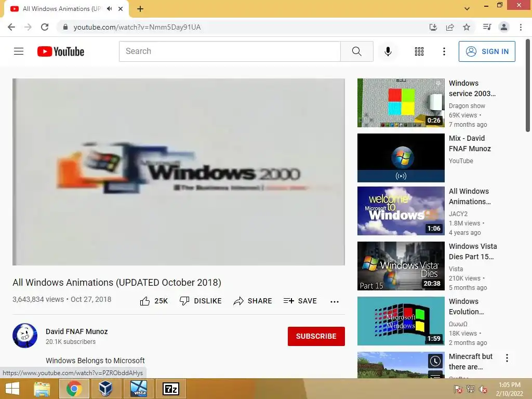Open Windows Evolution video title
This screenshot has width=532, height=399.
coord(466,307)
